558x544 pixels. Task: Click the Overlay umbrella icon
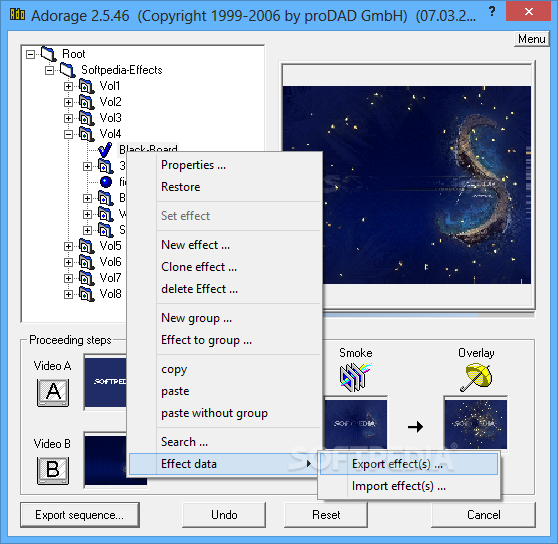pyautogui.click(x=476, y=377)
